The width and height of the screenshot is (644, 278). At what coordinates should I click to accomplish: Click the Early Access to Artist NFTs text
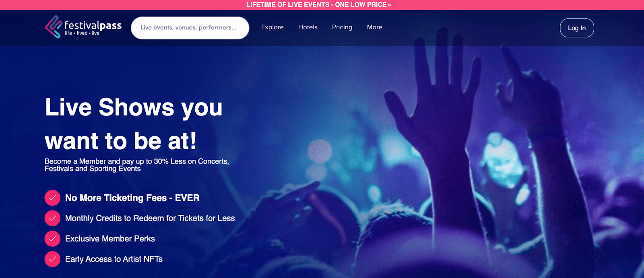click(114, 259)
